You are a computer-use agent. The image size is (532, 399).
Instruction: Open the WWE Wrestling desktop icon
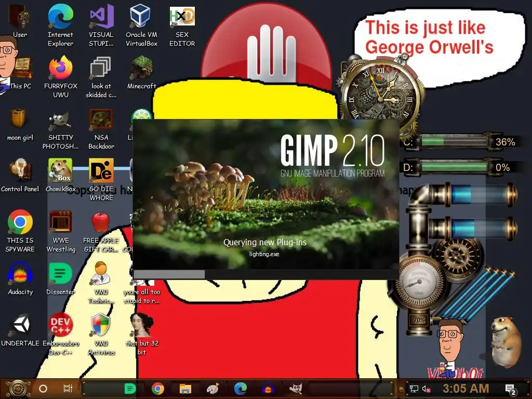pyautogui.click(x=60, y=231)
